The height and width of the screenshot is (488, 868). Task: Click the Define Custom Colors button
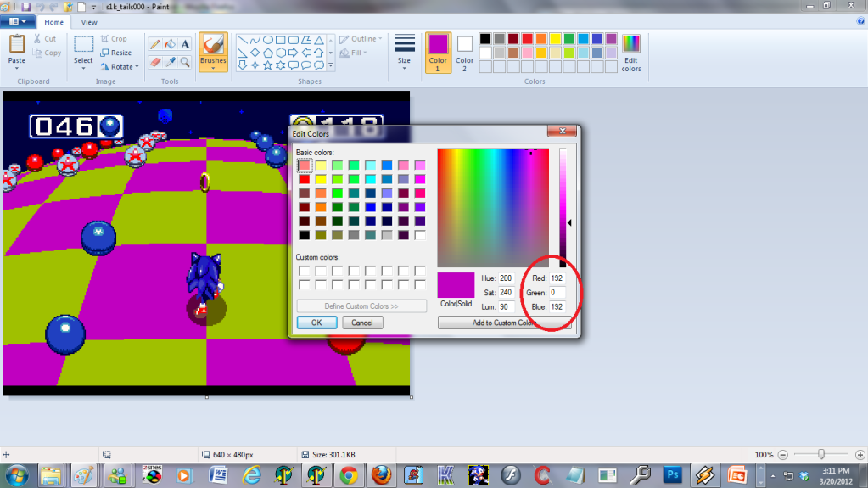click(361, 306)
